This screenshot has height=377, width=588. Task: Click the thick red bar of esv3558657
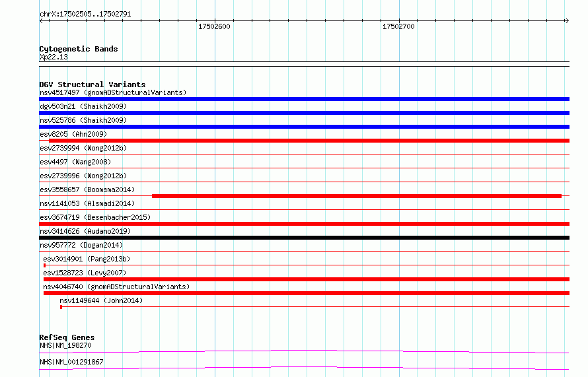pyautogui.click(x=357, y=196)
